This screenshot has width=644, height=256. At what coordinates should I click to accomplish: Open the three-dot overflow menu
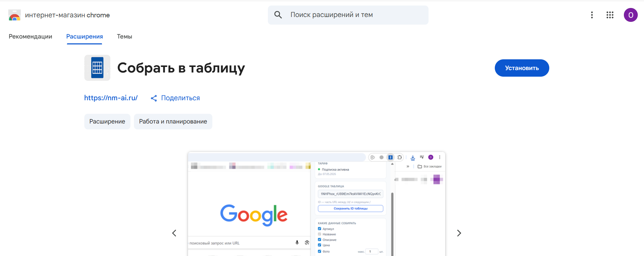point(592,15)
